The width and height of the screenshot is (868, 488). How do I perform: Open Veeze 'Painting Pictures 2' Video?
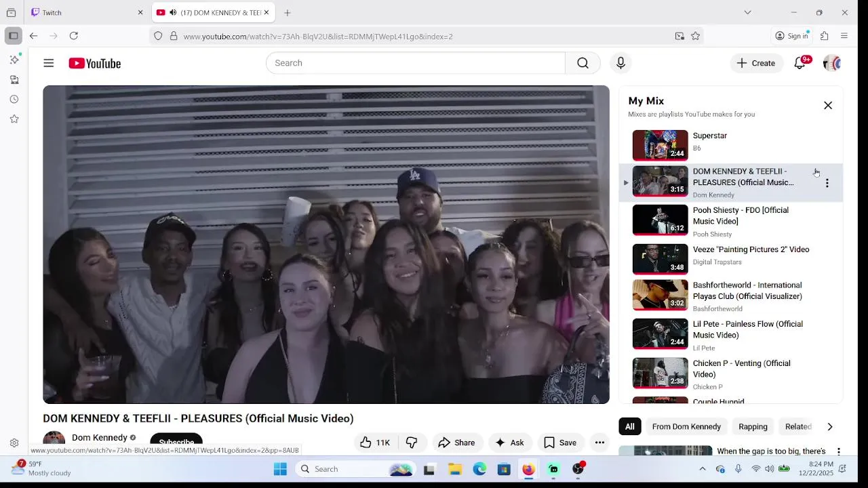751,250
